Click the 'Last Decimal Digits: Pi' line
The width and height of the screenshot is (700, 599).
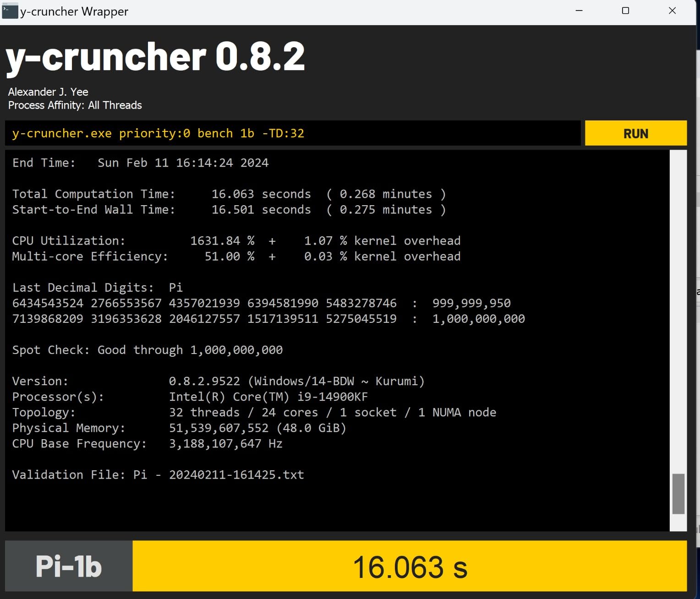98,288
